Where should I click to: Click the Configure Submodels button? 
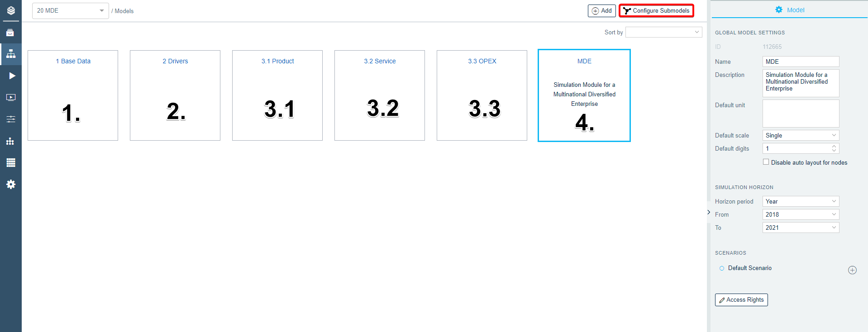[656, 11]
